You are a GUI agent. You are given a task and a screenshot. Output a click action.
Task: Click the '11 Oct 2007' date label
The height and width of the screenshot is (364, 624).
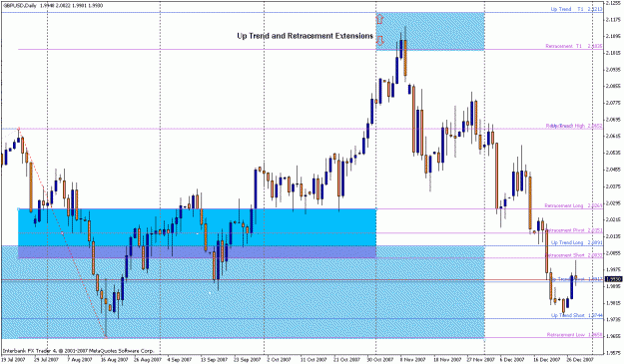pos(312,359)
